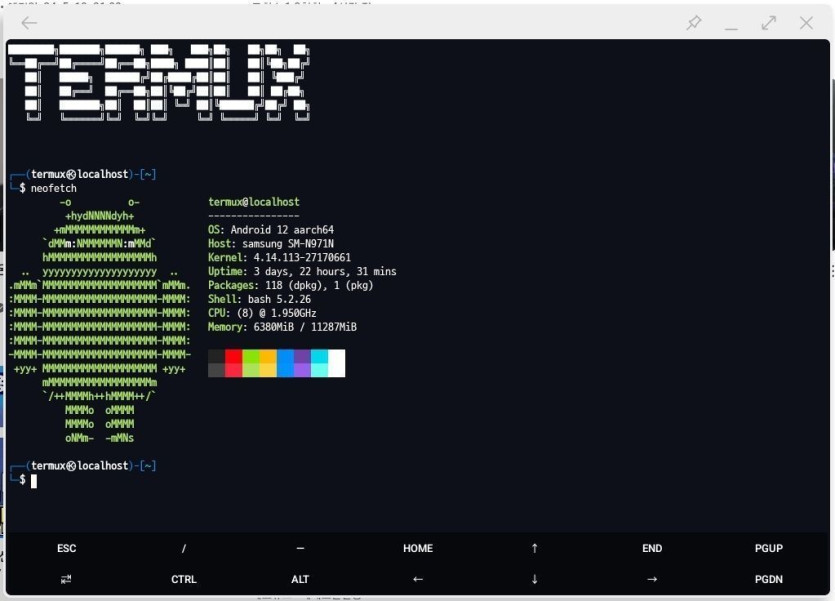This screenshot has width=835, height=601.
Task: Click the blue color block in neofetch
Action: 285,364
